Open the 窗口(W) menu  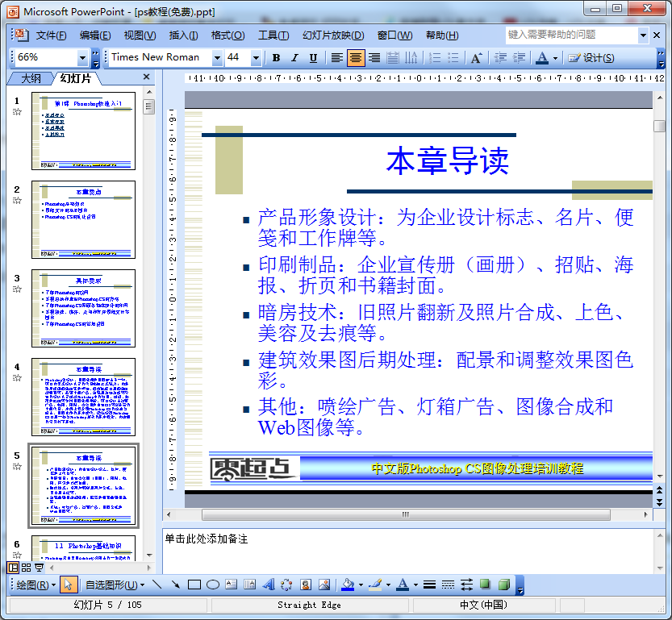[394, 35]
